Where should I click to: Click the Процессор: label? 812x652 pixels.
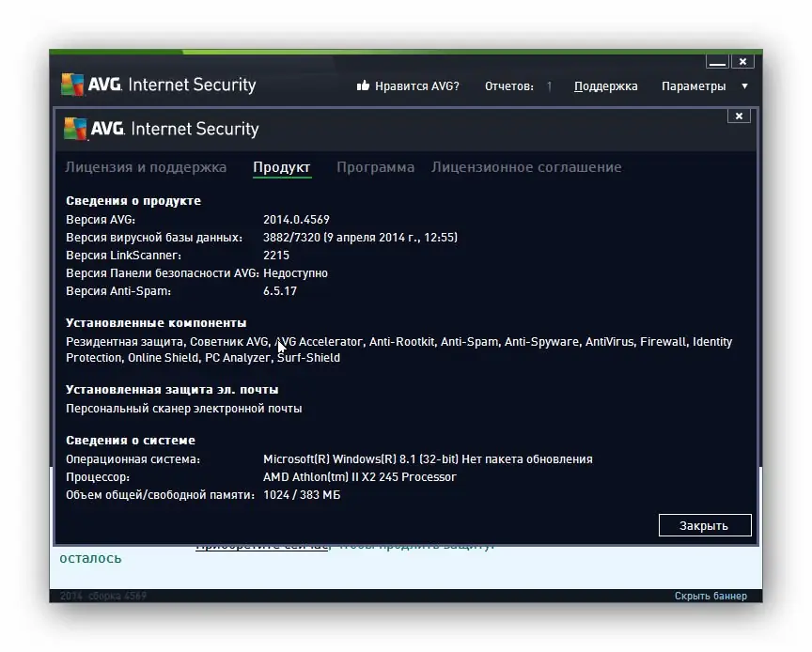tap(98, 477)
